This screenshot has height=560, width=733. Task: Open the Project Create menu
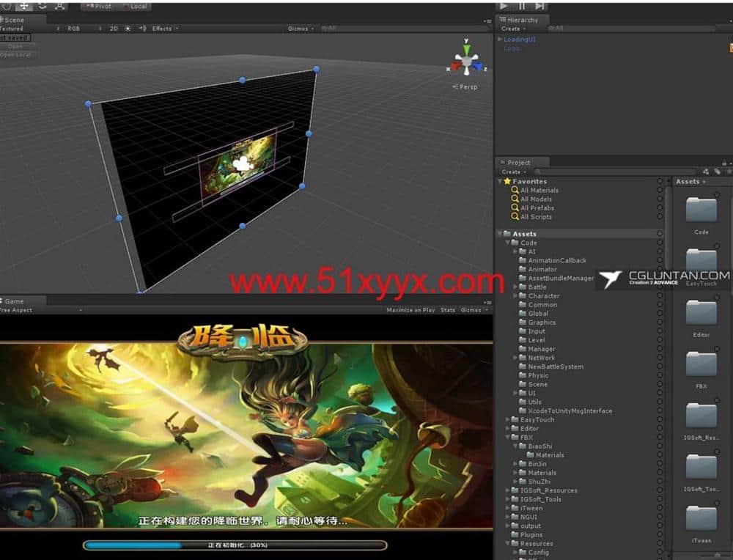click(513, 172)
